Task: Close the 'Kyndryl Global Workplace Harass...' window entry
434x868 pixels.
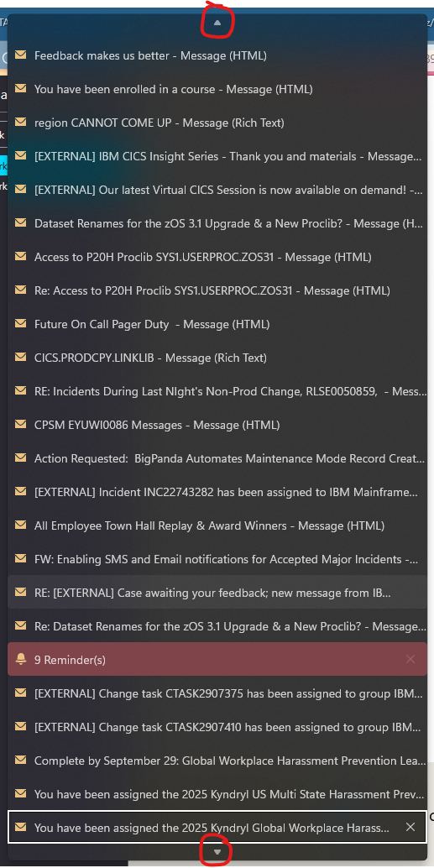Action: 410,827
